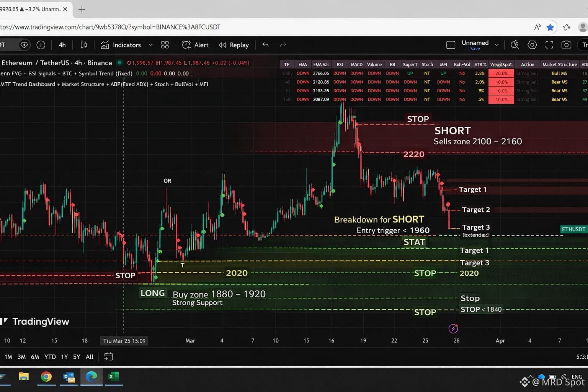Open the indicator templates grid icon
This screenshot has height=392, width=588.
[x=165, y=45]
